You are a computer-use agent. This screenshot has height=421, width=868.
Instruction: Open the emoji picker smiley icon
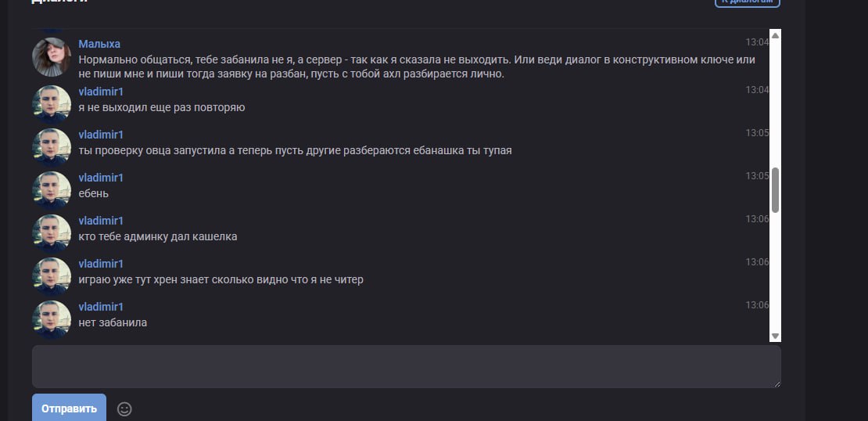coord(124,408)
